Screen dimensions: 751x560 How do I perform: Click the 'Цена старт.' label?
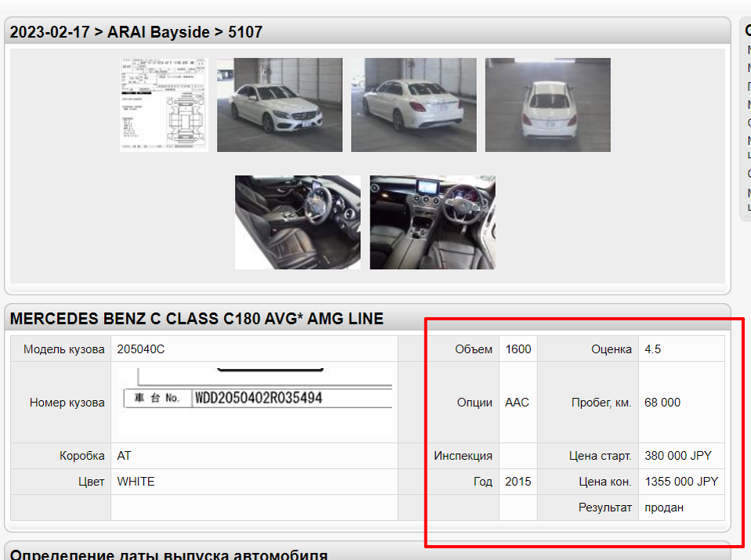click(x=601, y=456)
